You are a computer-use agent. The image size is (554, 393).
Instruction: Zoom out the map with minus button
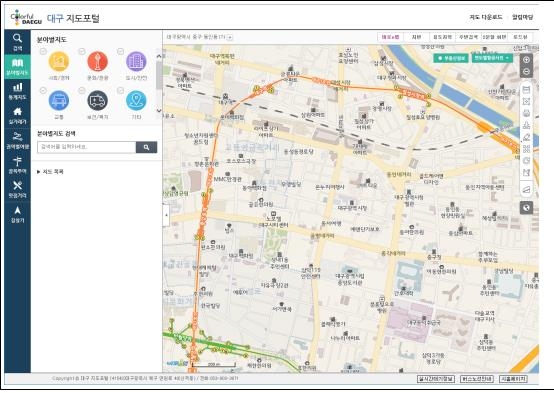[526, 72]
